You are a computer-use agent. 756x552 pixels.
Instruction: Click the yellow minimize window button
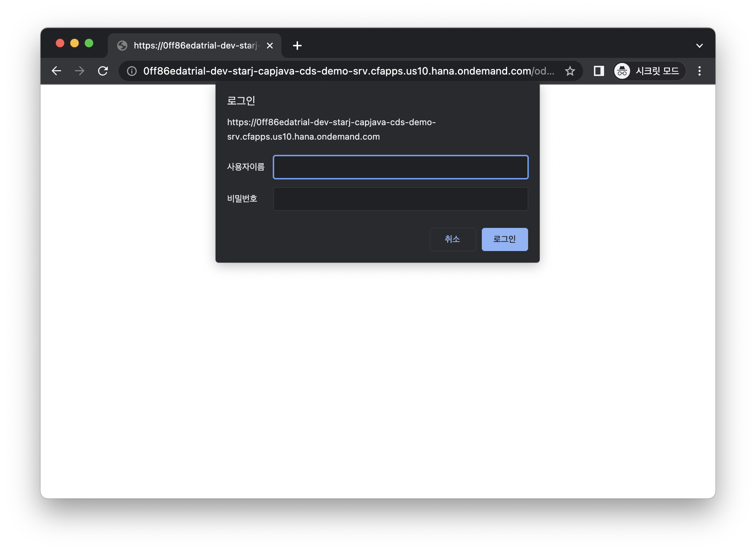[x=75, y=43]
